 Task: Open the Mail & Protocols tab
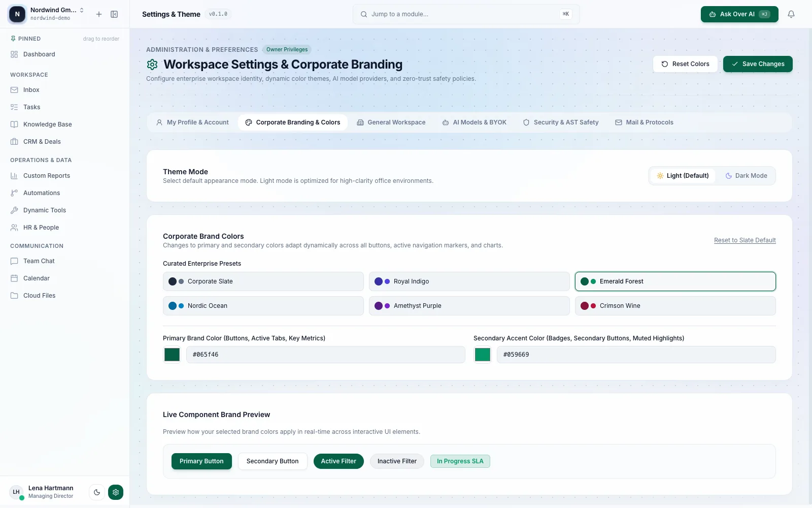[645, 122]
